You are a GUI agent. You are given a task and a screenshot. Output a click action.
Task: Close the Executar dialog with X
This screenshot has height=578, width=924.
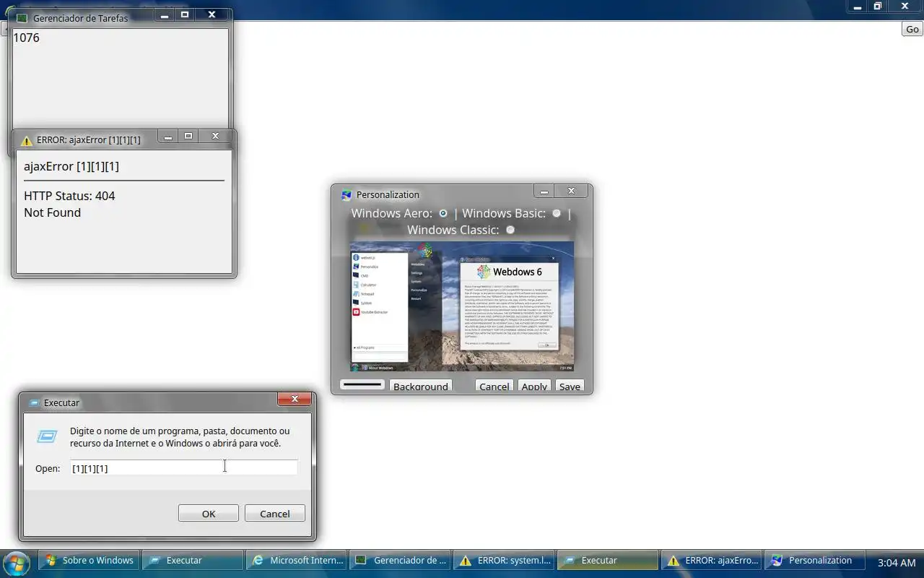pos(295,399)
